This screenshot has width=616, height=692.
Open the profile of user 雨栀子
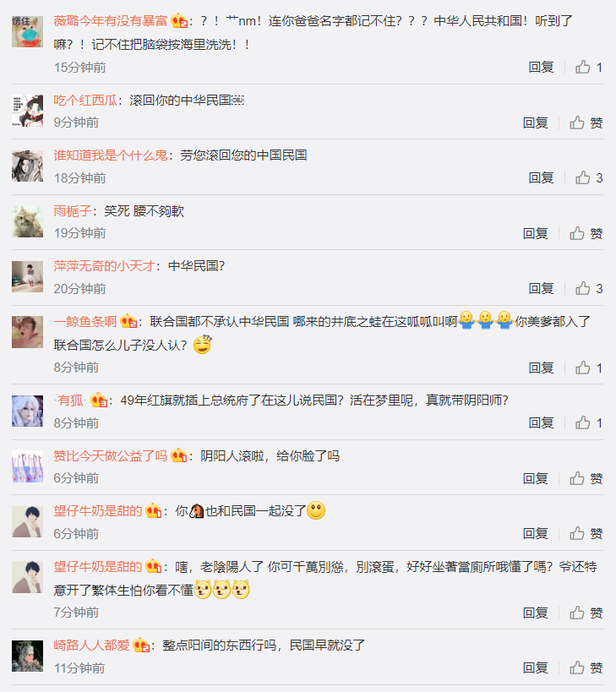click(73, 211)
